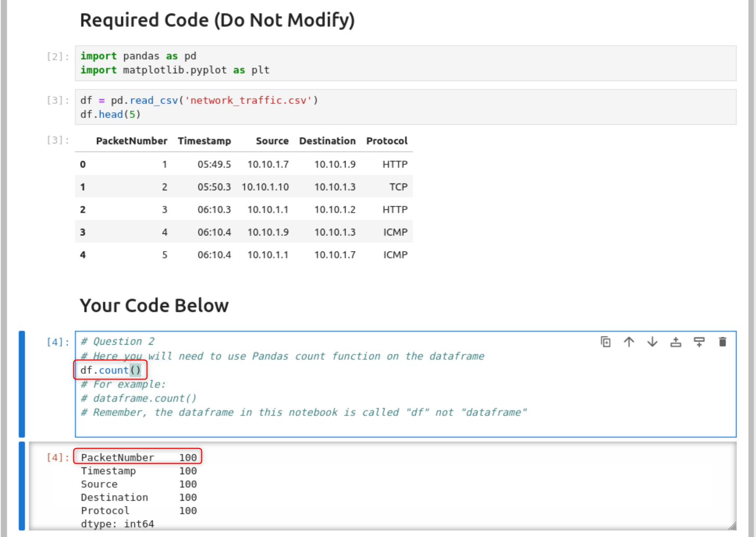Image resolution: width=756 pixels, height=537 pixels.
Task: Place cursor in the df.count() line
Action: [x=109, y=370]
